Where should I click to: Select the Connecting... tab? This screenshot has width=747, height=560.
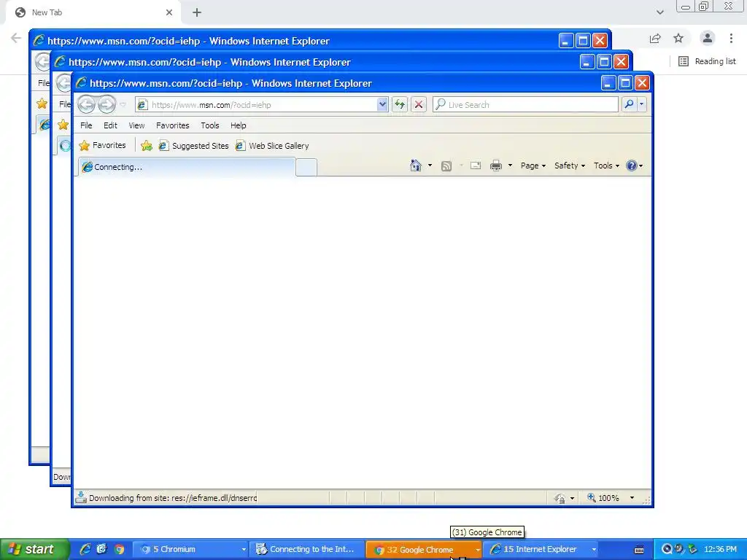coord(186,167)
